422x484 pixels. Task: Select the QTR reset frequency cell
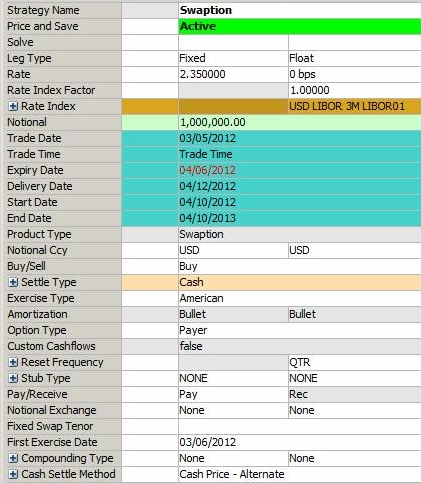pos(355,362)
